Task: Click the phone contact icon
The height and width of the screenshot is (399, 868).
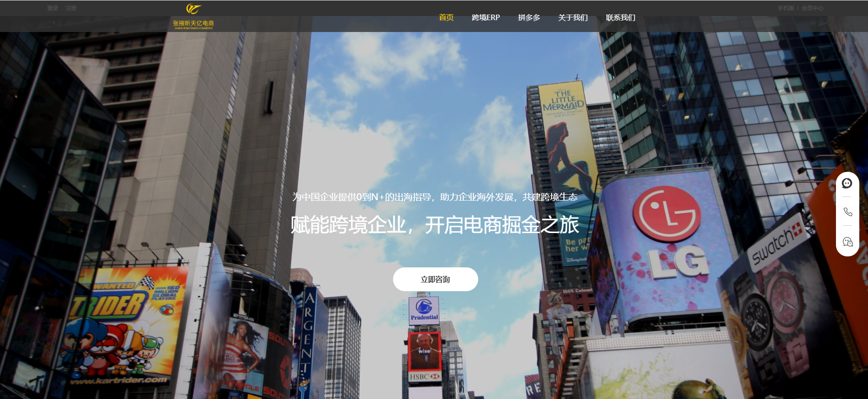Action: click(x=847, y=212)
